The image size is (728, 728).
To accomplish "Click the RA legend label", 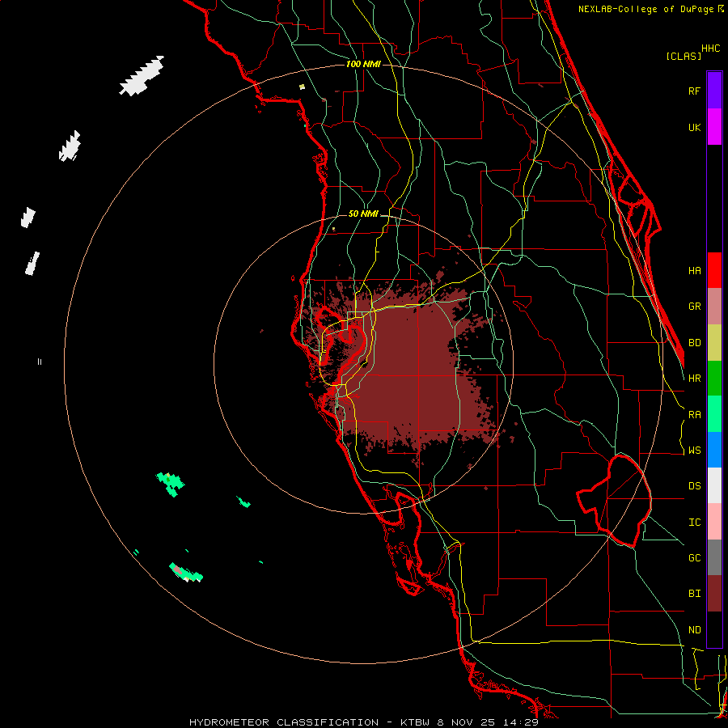I will point(694,415).
